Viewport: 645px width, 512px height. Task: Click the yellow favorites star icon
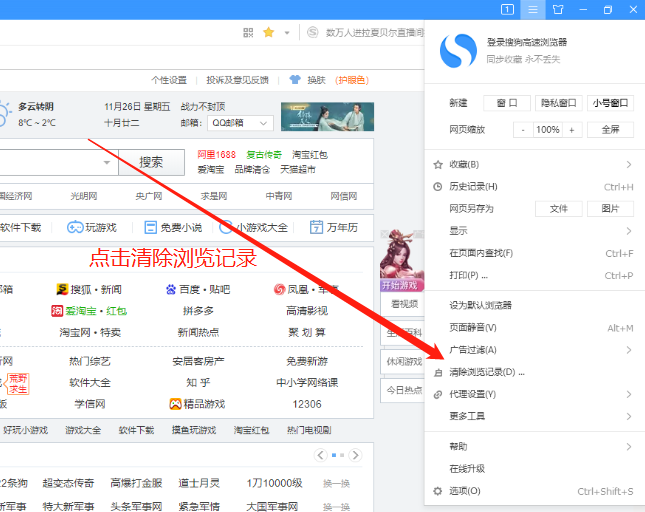(x=269, y=32)
